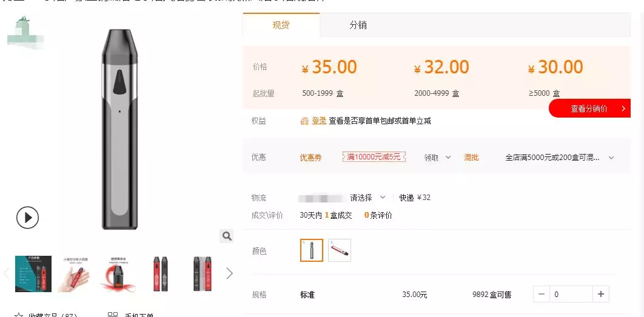Switch to the 现货 tab

[x=281, y=25]
